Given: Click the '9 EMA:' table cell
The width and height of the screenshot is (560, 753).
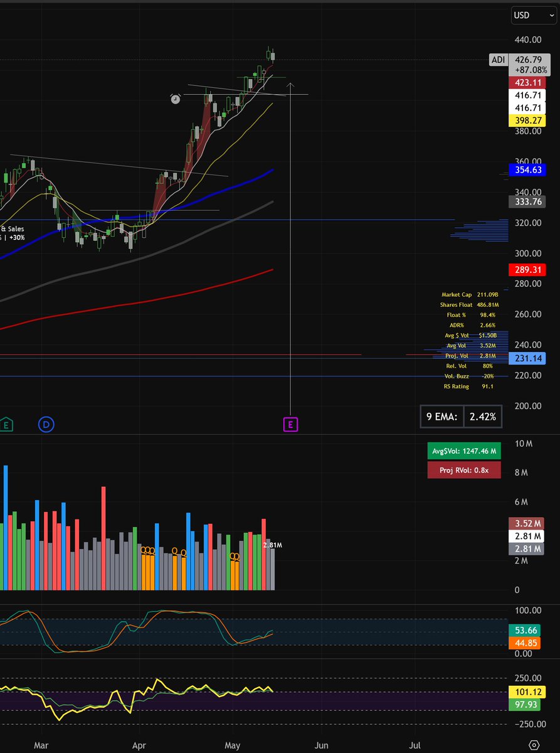Looking at the screenshot, I should 441,416.
